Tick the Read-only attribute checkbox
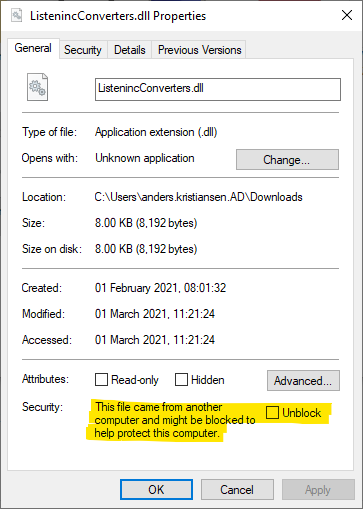Image resolution: width=363 pixels, height=509 pixels. (101, 379)
